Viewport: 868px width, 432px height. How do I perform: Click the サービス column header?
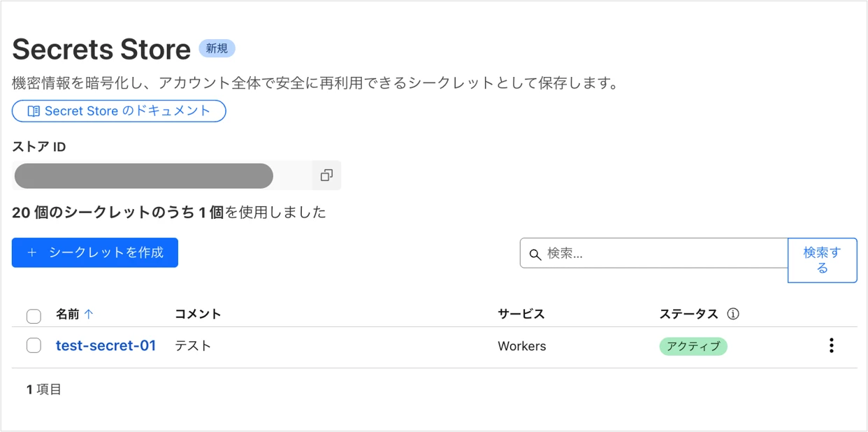(521, 314)
